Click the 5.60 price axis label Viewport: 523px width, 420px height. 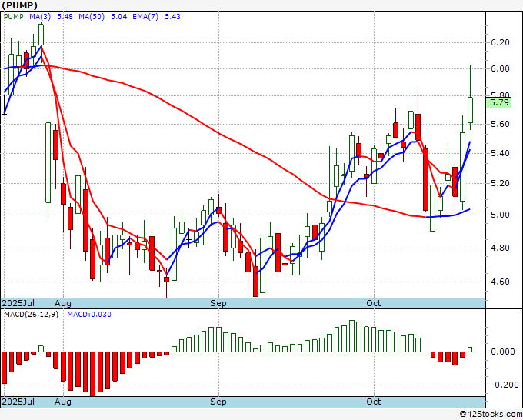pyautogui.click(x=500, y=124)
